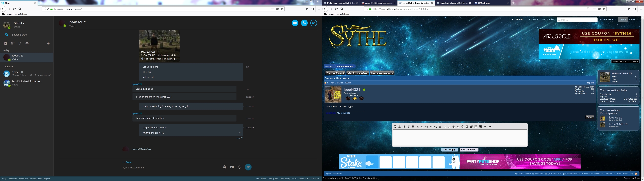Open the font family dropdown in editor
Screen dimensions: 644x181
click(426, 127)
